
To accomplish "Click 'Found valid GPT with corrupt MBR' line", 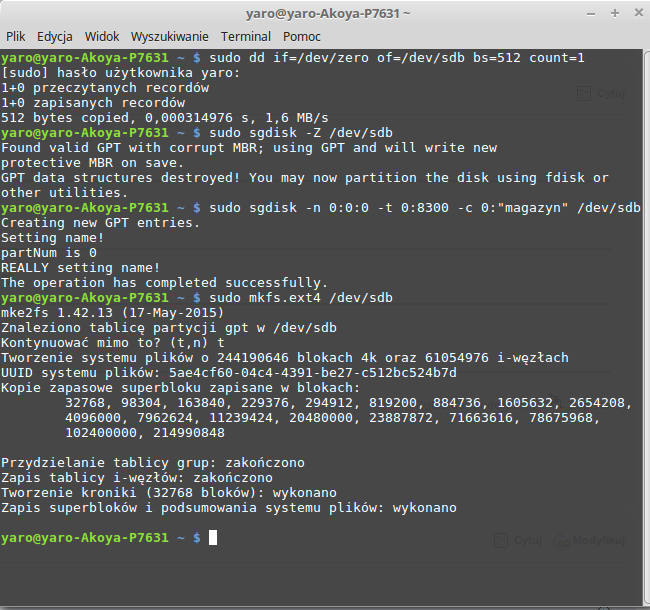I will [x=249, y=148].
